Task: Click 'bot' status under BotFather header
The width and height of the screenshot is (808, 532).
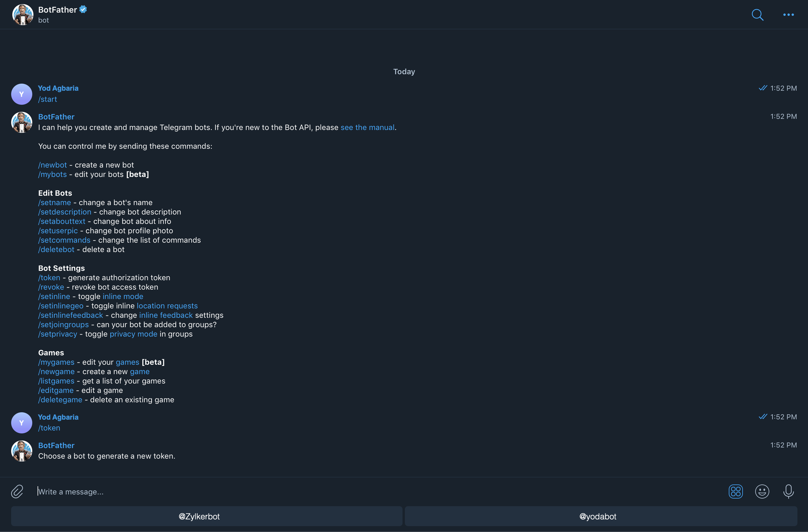Action: (x=43, y=20)
